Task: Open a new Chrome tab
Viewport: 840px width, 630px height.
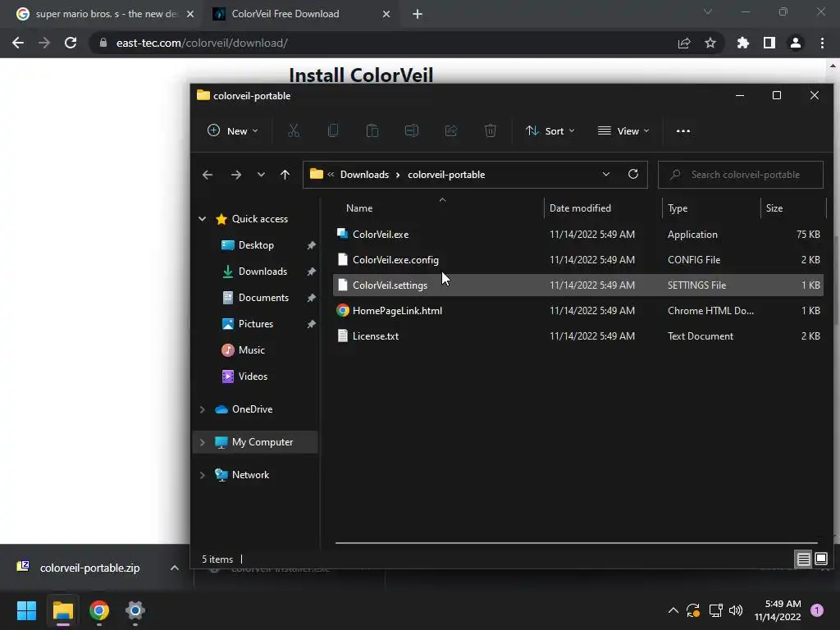Action: tap(418, 14)
